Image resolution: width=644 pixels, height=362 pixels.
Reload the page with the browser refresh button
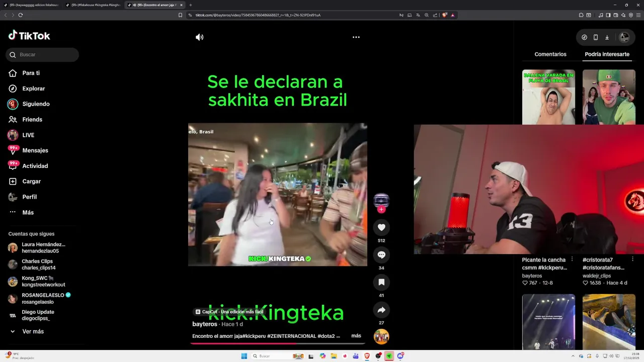click(20, 15)
